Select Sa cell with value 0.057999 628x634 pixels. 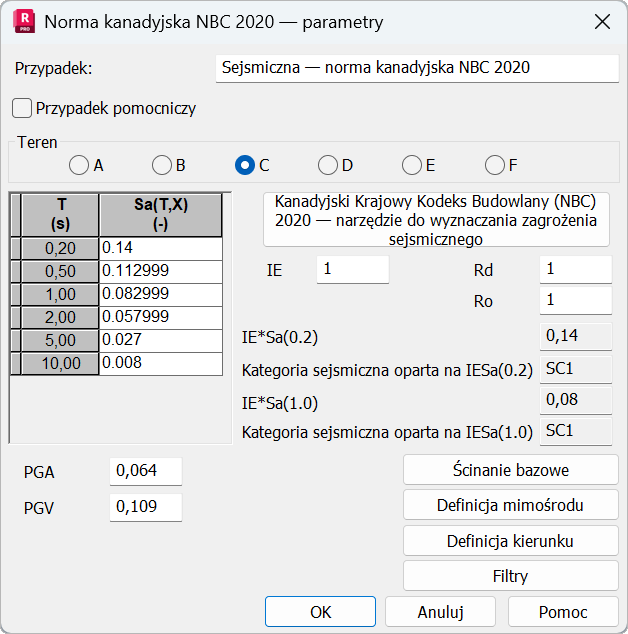pyautogui.click(x=161, y=317)
